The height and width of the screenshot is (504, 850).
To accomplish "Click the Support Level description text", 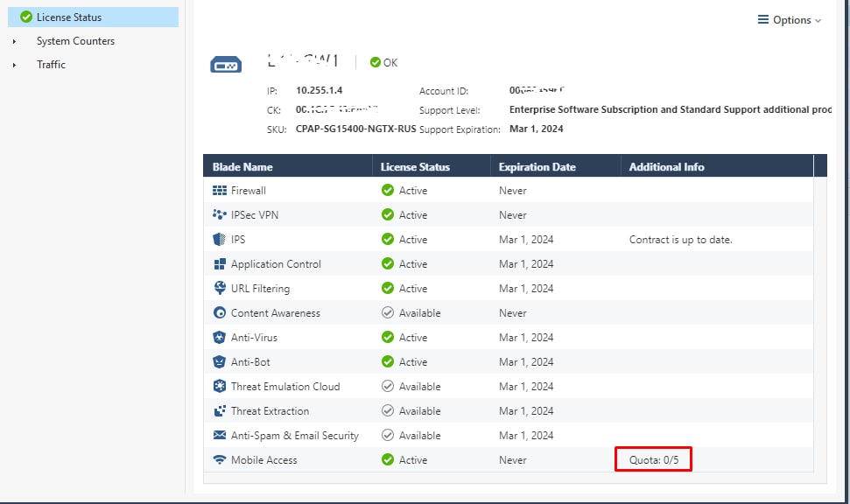I will 671,109.
